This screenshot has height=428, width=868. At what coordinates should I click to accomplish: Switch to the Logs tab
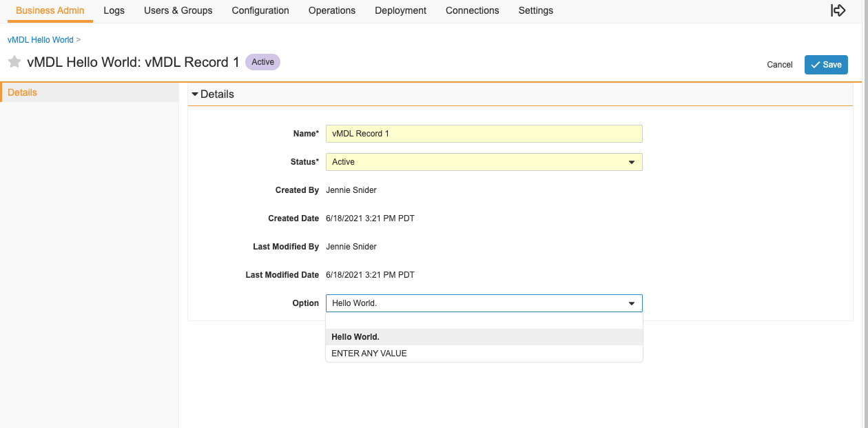pos(114,10)
